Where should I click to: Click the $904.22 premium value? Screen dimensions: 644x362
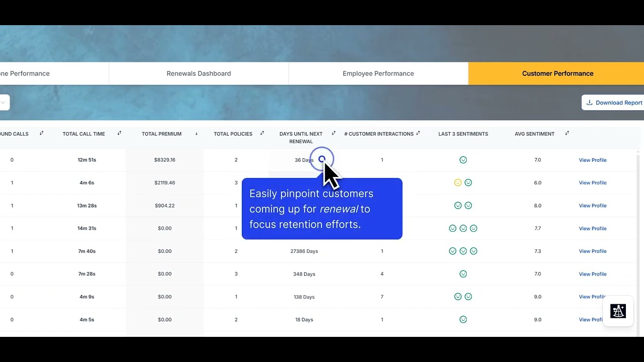click(x=165, y=206)
